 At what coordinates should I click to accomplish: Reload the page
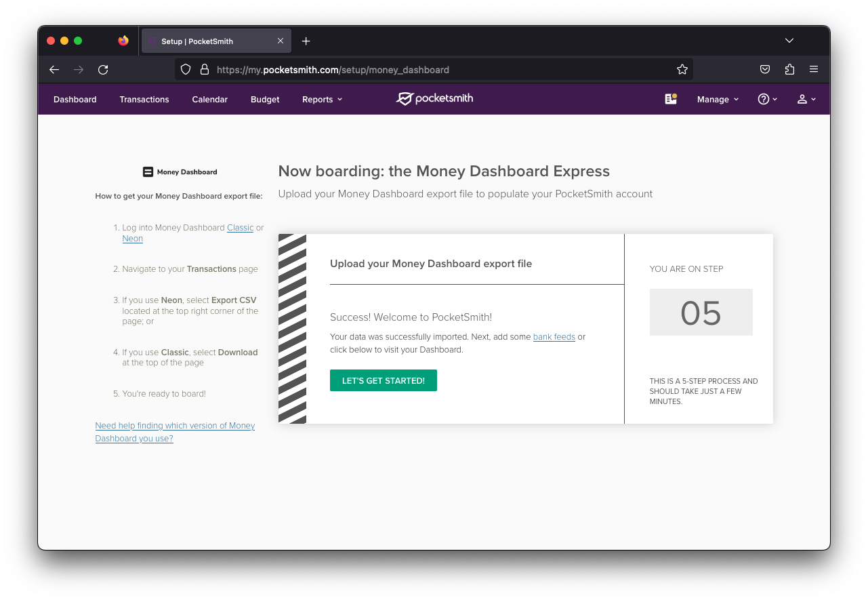[103, 69]
